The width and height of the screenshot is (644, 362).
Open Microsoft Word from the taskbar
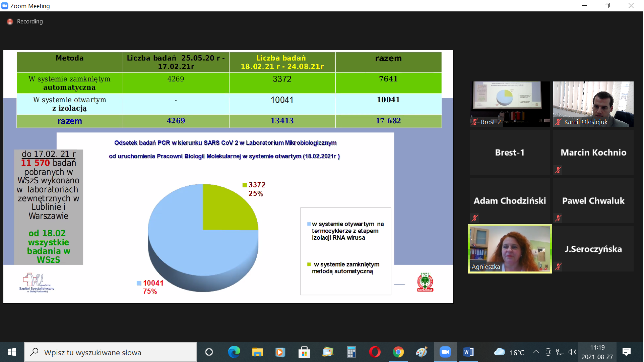pyautogui.click(x=468, y=352)
